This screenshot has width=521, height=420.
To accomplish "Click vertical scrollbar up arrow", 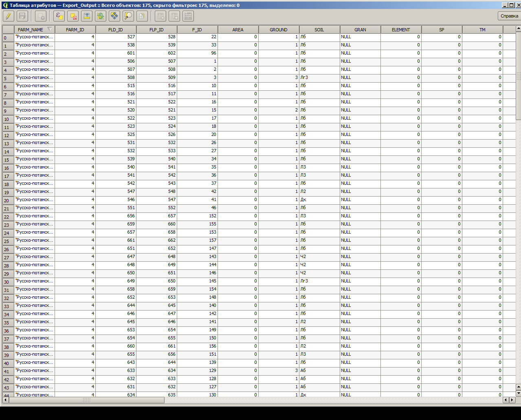I will [x=518, y=28].
